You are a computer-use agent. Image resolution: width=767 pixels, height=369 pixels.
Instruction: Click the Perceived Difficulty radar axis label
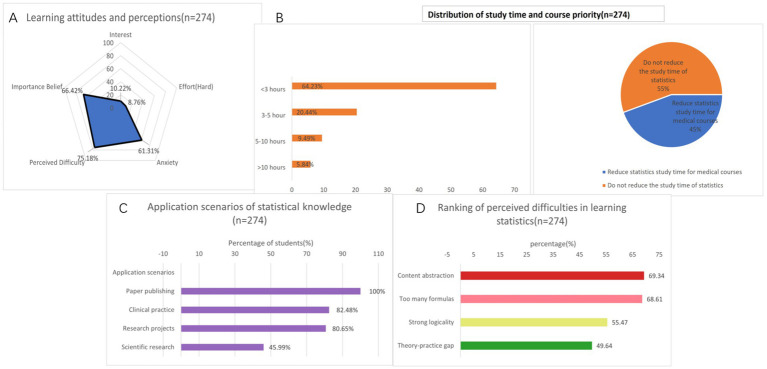coord(57,162)
